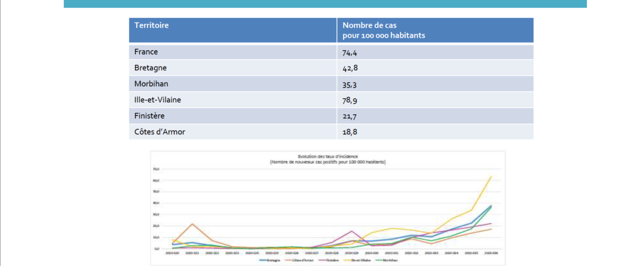
Task: Click the Ille-et-Vilaine table row label
Action: (157, 100)
